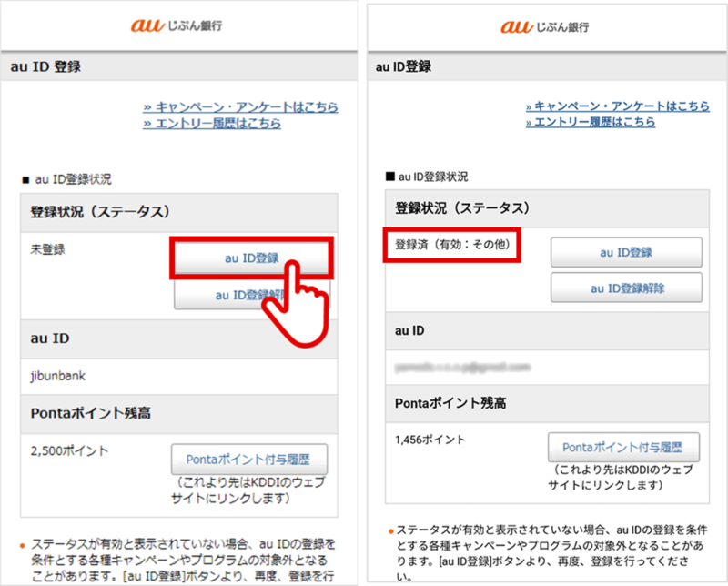
Task: Tap au ID登録解除 button in the 未登録 screen
Action: tap(252, 295)
